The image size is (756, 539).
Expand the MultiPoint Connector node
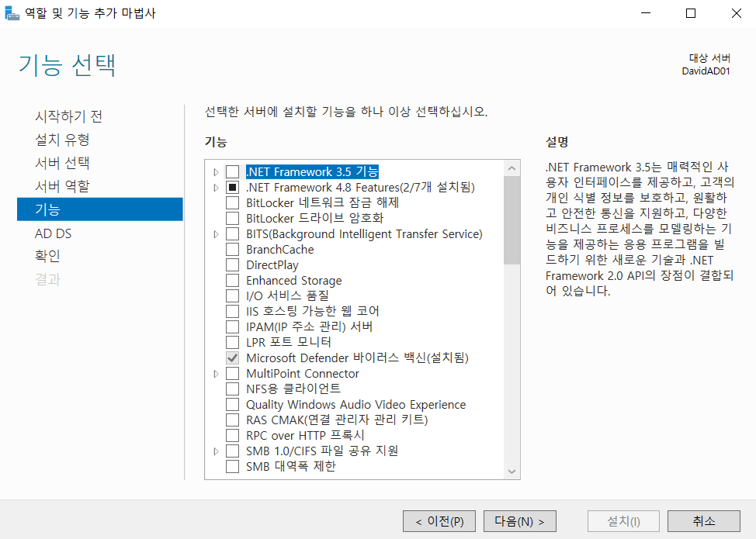tap(216, 374)
